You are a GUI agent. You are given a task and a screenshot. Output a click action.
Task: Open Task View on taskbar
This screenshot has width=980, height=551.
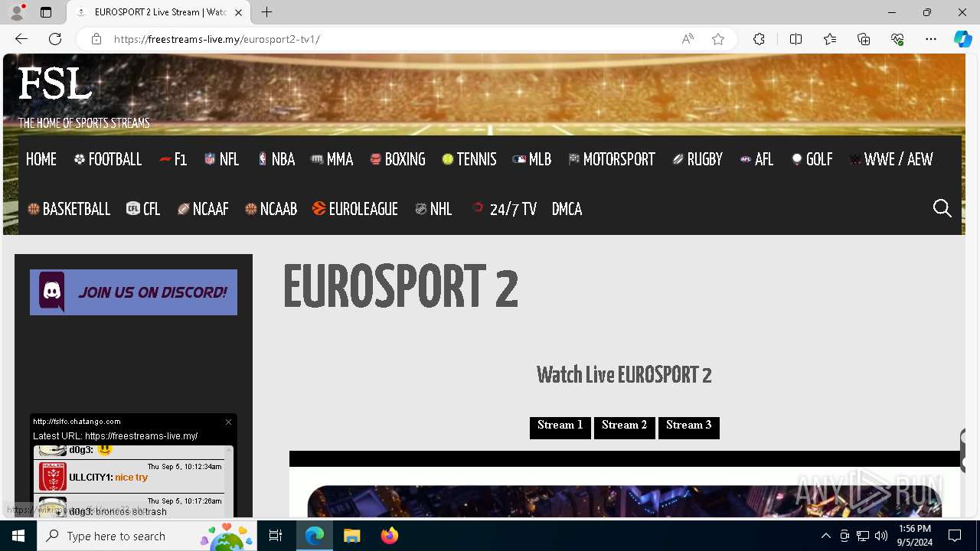(x=276, y=536)
